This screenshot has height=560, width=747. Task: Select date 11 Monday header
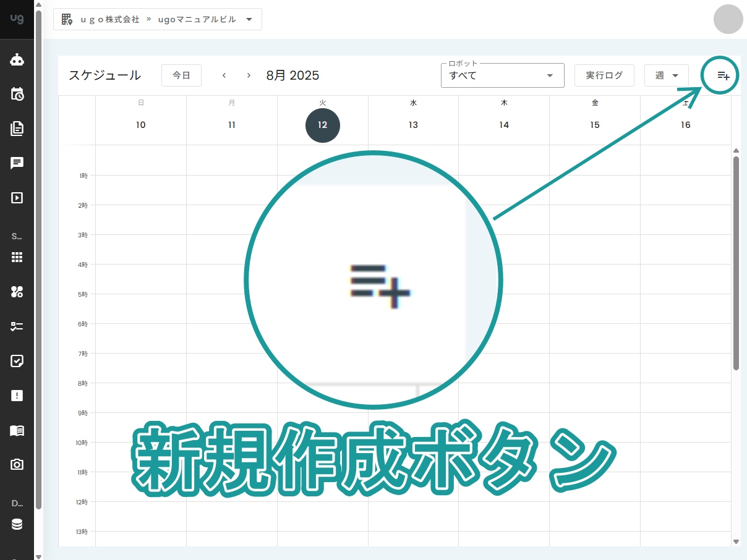(232, 125)
